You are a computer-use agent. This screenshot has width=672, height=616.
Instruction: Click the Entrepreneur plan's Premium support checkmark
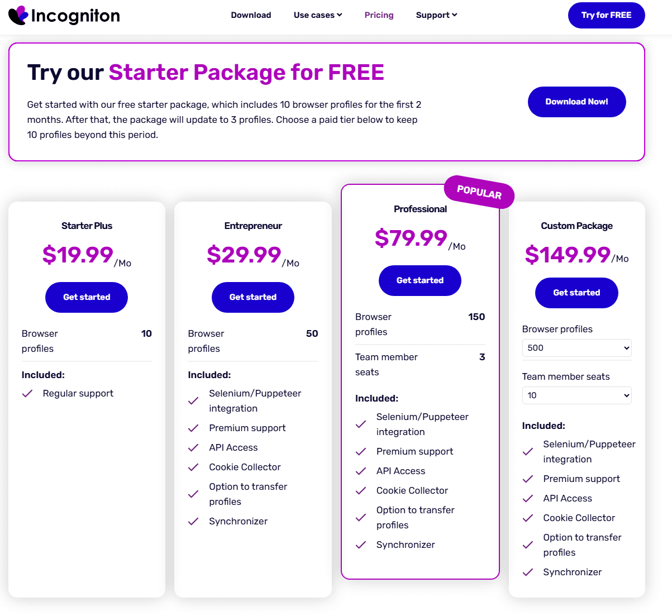tap(193, 428)
